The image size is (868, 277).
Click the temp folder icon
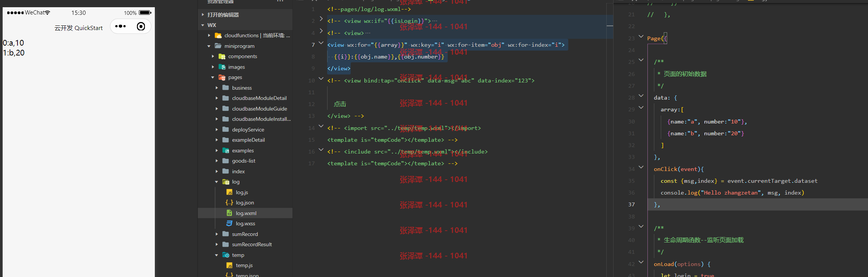coord(226,255)
